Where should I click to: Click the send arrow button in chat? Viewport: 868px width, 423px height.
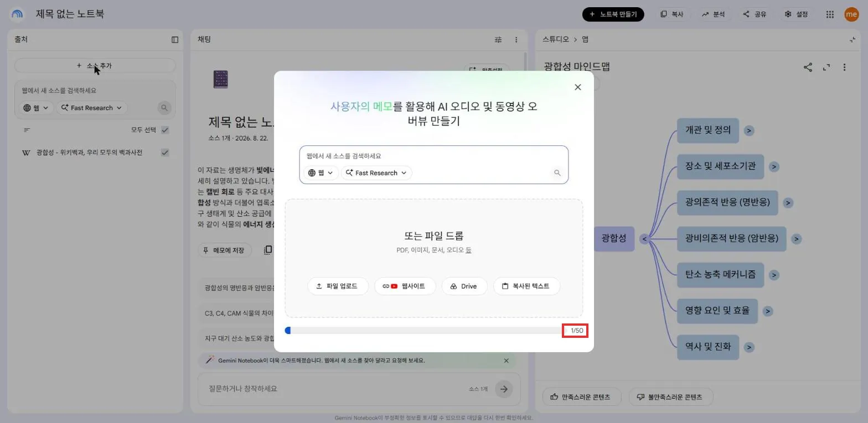[x=504, y=389]
